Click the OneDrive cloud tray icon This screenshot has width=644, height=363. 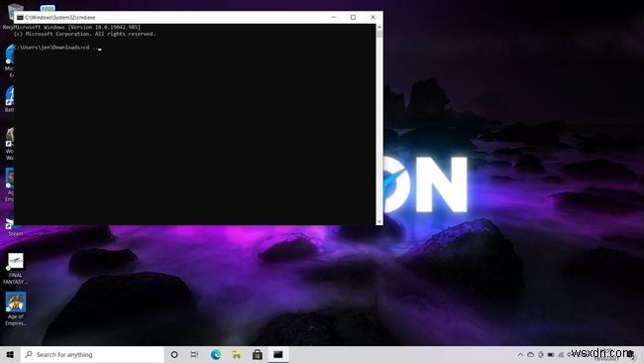(531, 354)
